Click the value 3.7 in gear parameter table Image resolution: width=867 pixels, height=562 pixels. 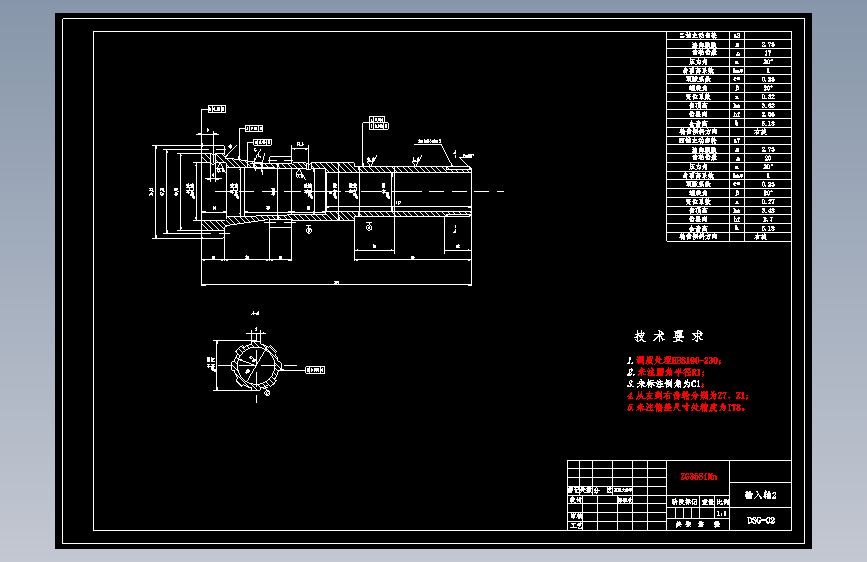767,219
